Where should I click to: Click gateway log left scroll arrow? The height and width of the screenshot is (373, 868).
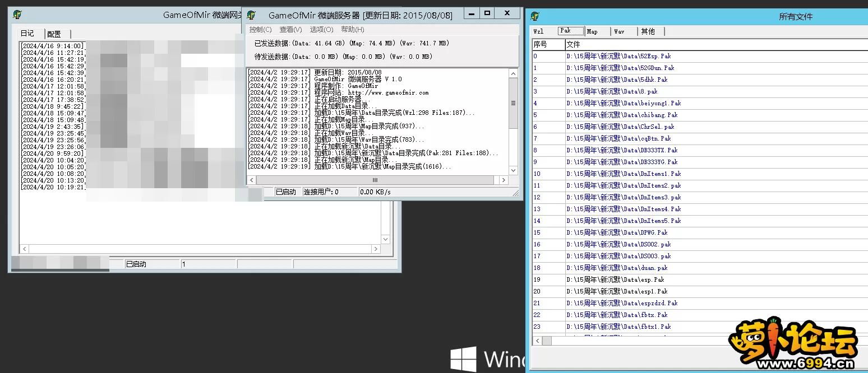24,249
